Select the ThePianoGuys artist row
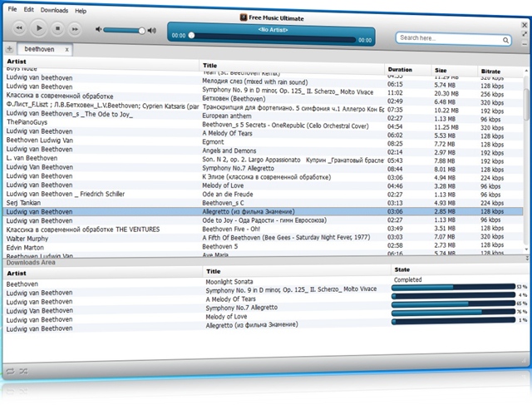This screenshot has height=405, width=532. point(27,122)
